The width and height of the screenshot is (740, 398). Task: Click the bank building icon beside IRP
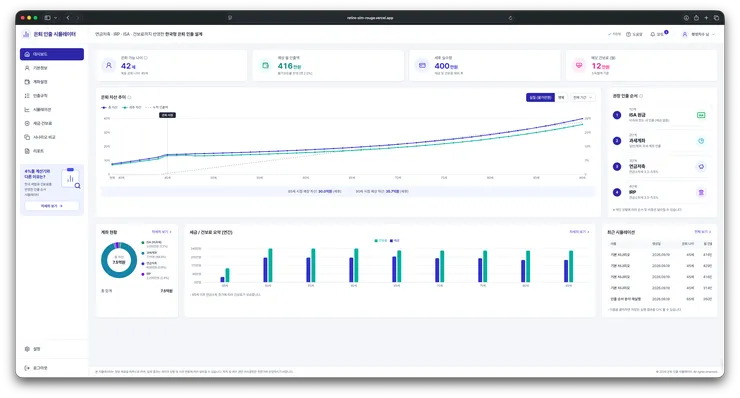[701, 192]
